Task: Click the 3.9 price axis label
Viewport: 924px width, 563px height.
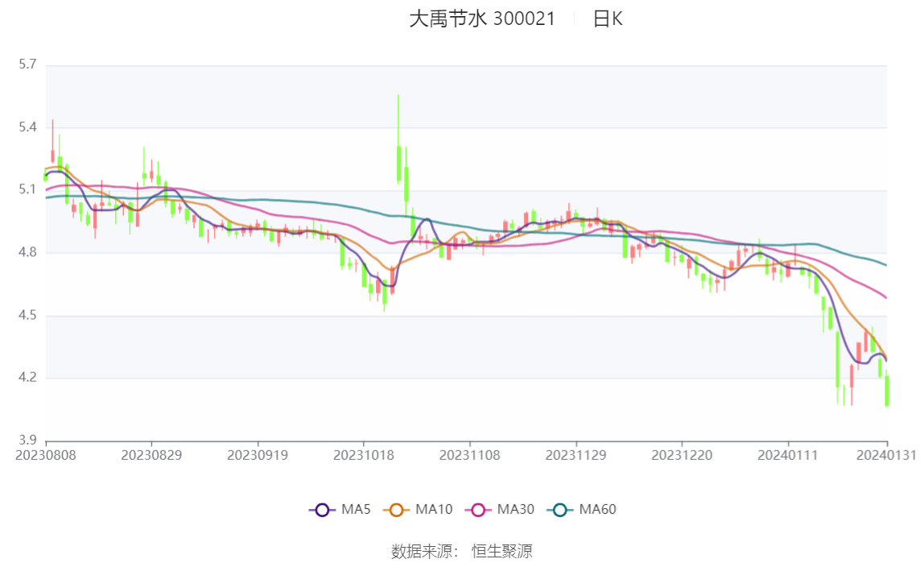Action: tap(27, 441)
